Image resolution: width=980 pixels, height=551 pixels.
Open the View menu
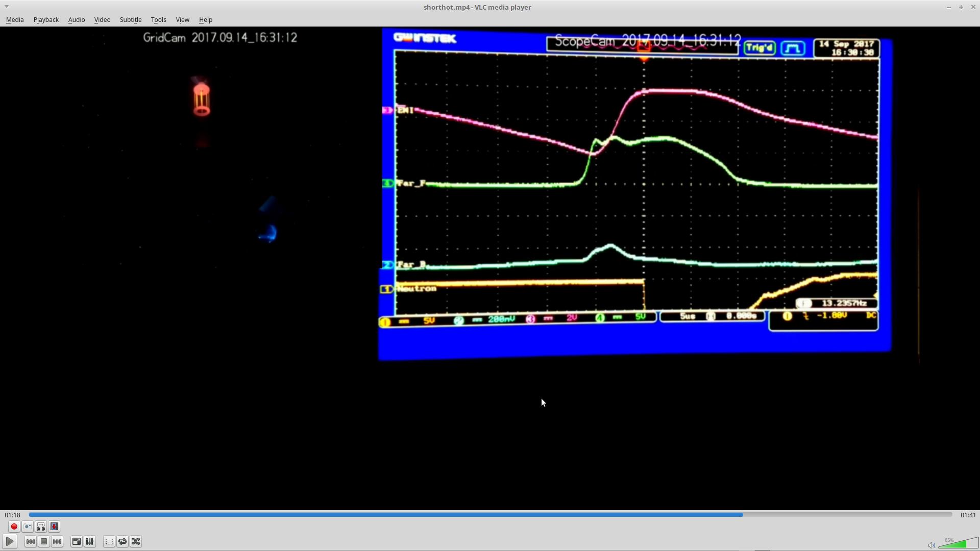pos(182,19)
